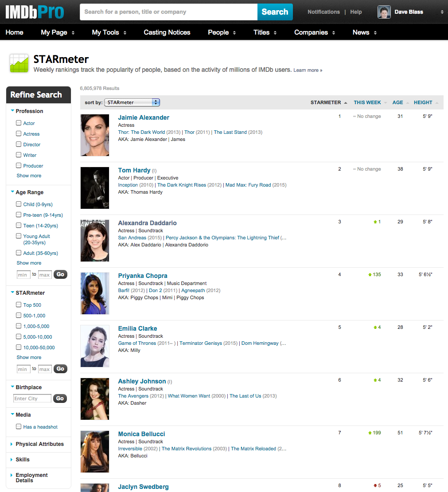Open Tom Hardy's headshot thumbnail

pyautogui.click(x=95, y=187)
